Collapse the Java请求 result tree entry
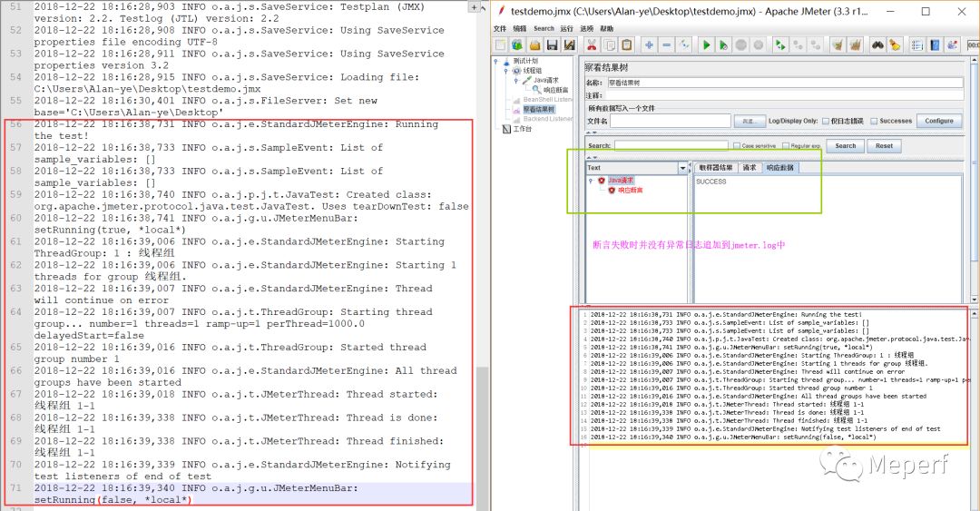 (x=591, y=181)
